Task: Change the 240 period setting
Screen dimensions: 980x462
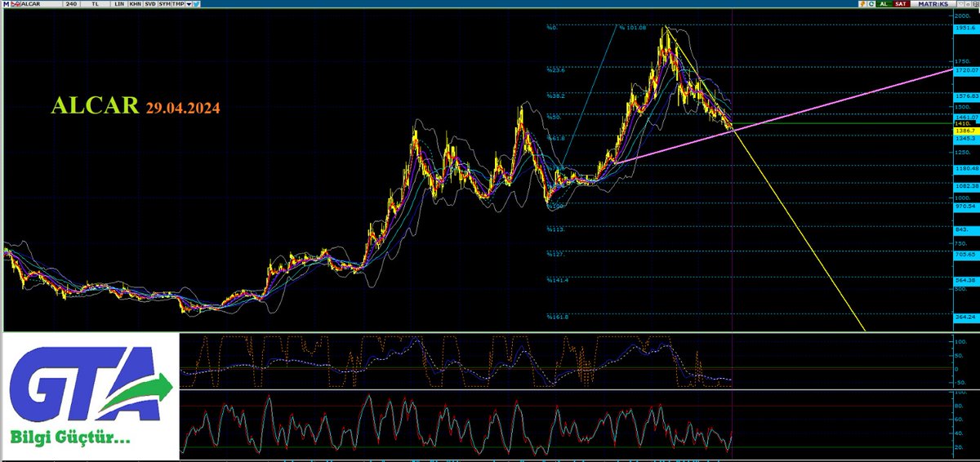Action: pyautogui.click(x=71, y=4)
